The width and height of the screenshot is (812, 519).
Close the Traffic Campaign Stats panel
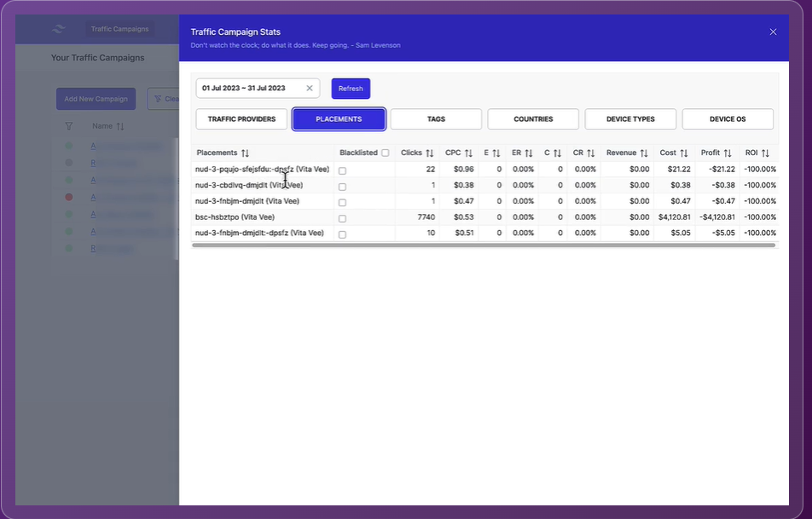(x=773, y=32)
